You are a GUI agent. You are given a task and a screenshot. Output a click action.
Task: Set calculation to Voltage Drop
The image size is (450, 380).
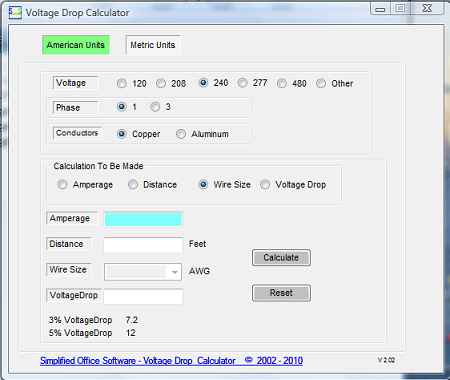point(265,184)
